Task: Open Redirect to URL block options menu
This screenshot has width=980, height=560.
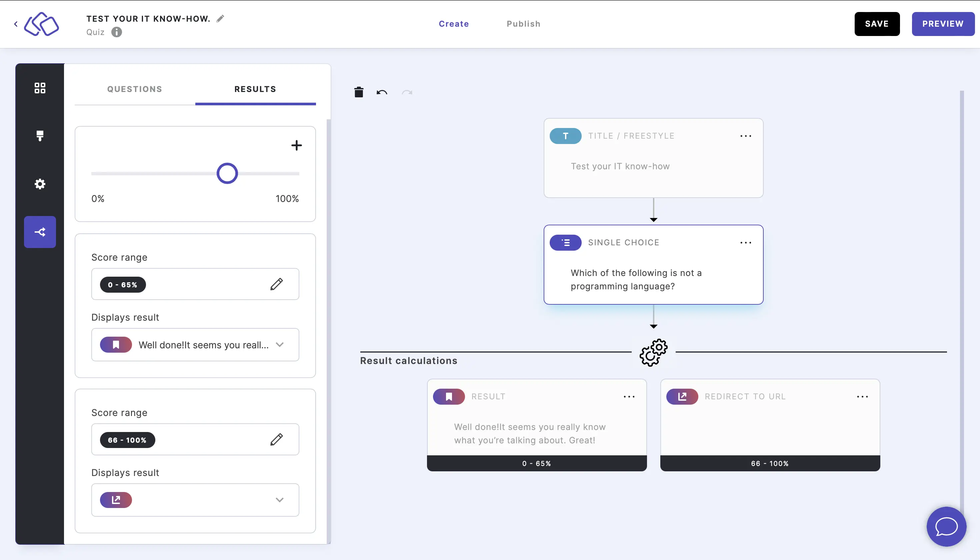Action: point(862,397)
